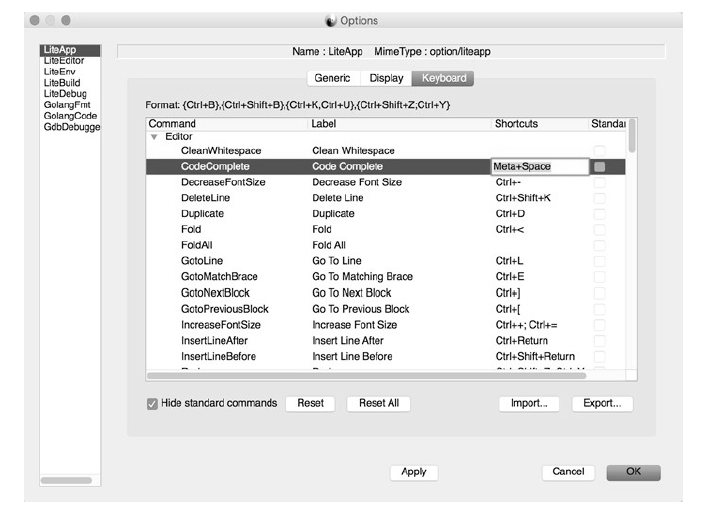Image resolution: width=711 pixels, height=518 pixels.
Task: Select the Duplicate command row
Action: coord(386,214)
